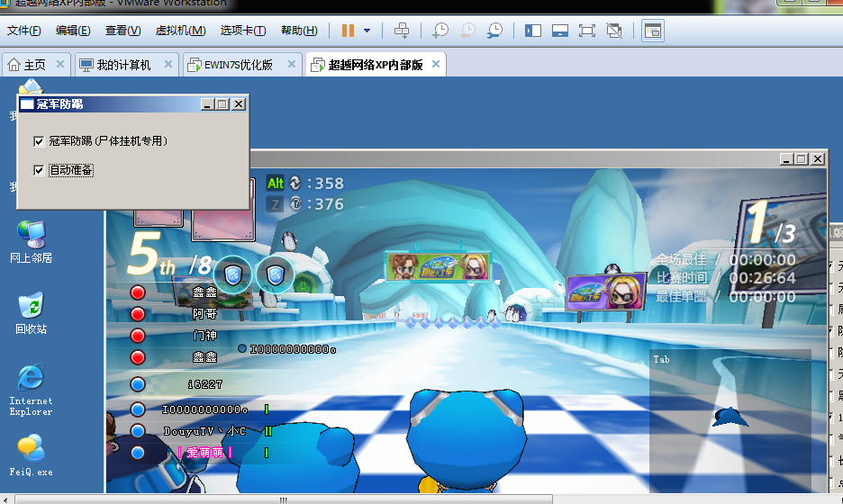Close the game window
Viewport: 843px width, 504px height.
point(818,159)
